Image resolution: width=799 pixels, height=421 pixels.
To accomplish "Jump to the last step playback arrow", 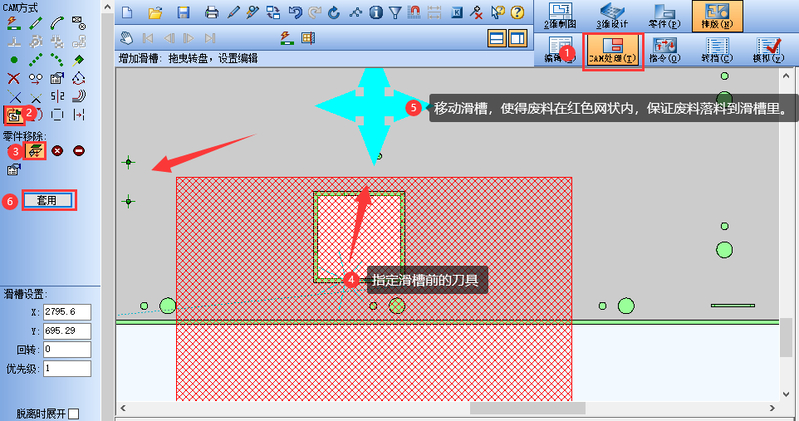I will point(209,38).
